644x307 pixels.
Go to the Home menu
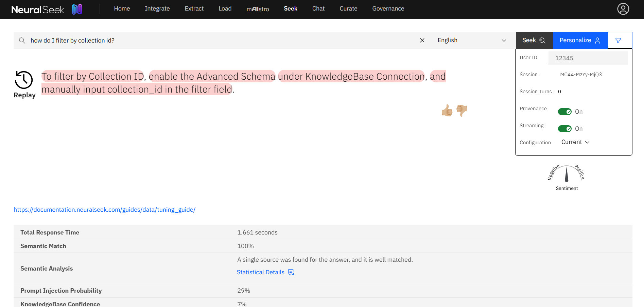[x=122, y=9]
